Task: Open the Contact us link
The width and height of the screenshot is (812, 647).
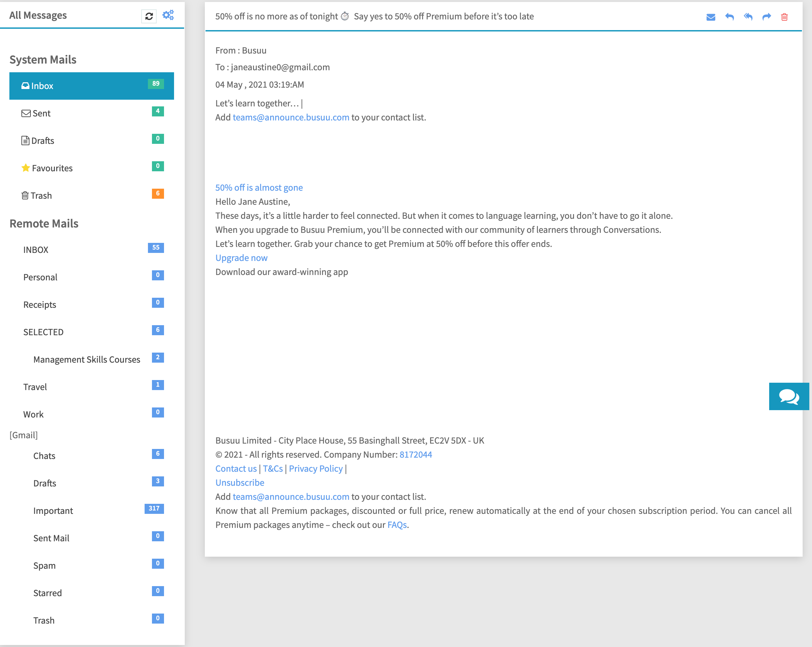Action: 236,469
